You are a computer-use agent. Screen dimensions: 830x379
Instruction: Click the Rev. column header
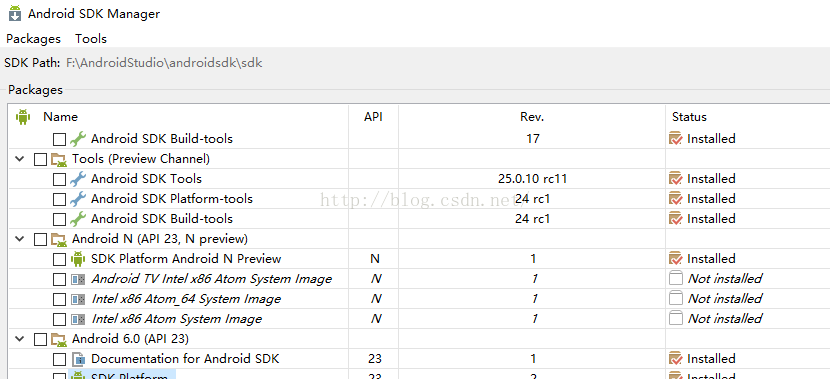pyautogui.click(x=532, y=116)
